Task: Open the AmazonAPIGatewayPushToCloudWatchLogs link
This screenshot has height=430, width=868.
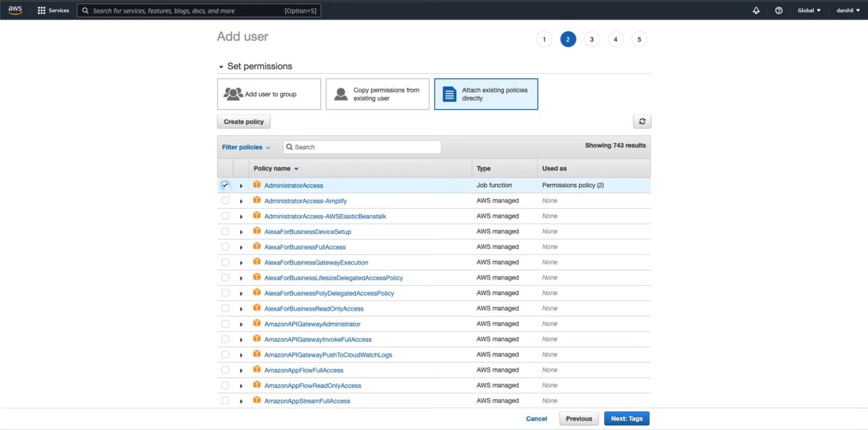Action: [x=328, y=355]
